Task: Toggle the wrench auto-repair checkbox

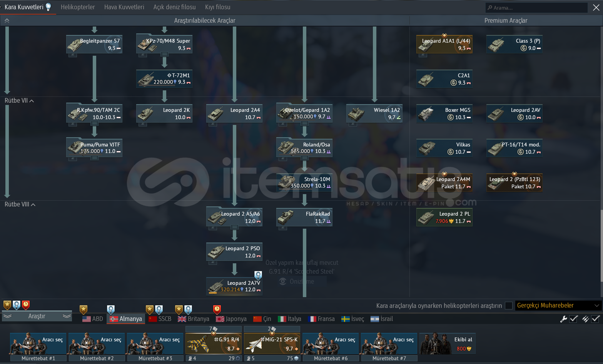Action: (573, 319)
